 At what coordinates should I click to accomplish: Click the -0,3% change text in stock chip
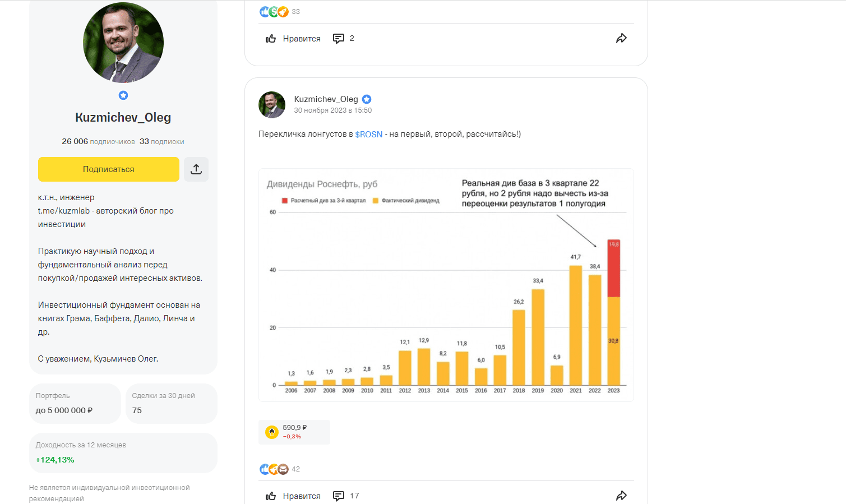[x=292, y=437]
